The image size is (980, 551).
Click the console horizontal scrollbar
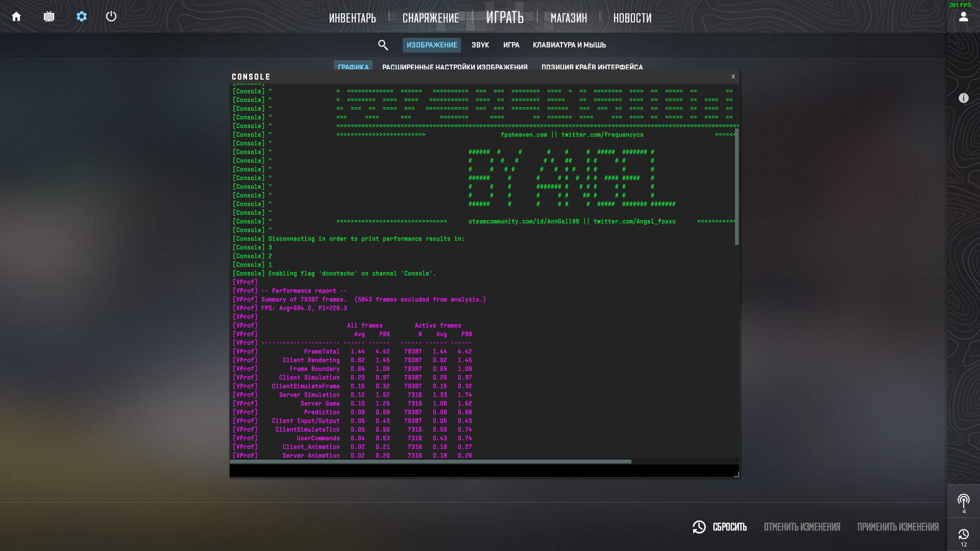coord(430,462)
